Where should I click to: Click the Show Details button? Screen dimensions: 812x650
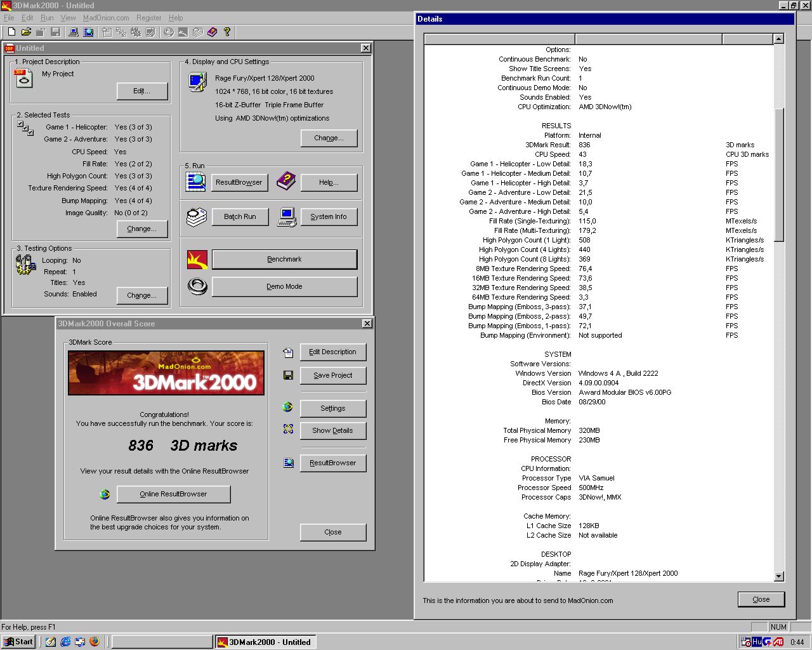tap(333, 431)
